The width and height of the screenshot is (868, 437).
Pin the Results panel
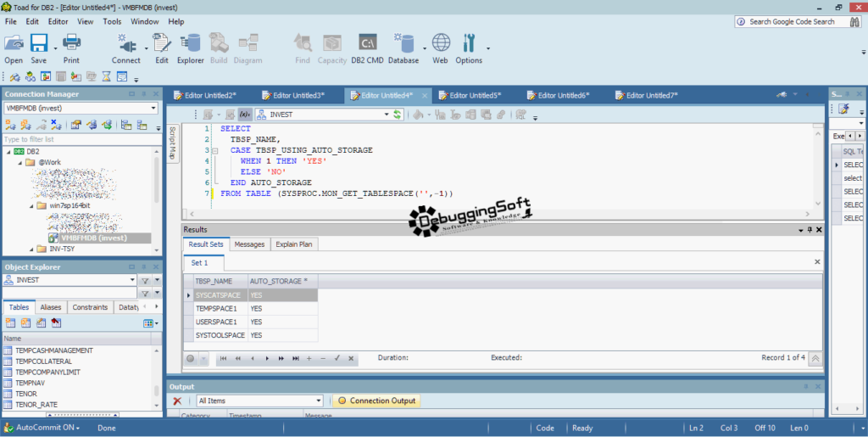pos(810,230)
